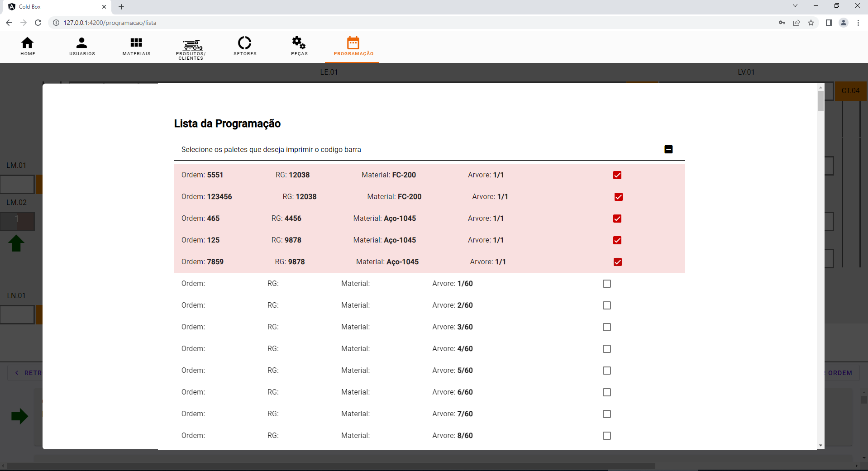Viewport: 868px width, 471px height.
Task: Close the Cold Box tab
Action: (104, 7)
